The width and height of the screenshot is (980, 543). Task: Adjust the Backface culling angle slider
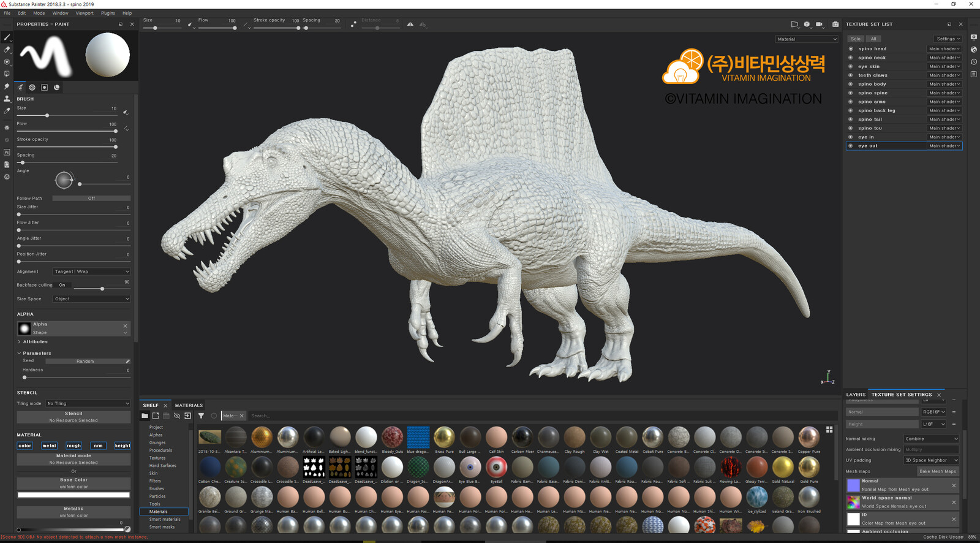(x=101, y=289)
